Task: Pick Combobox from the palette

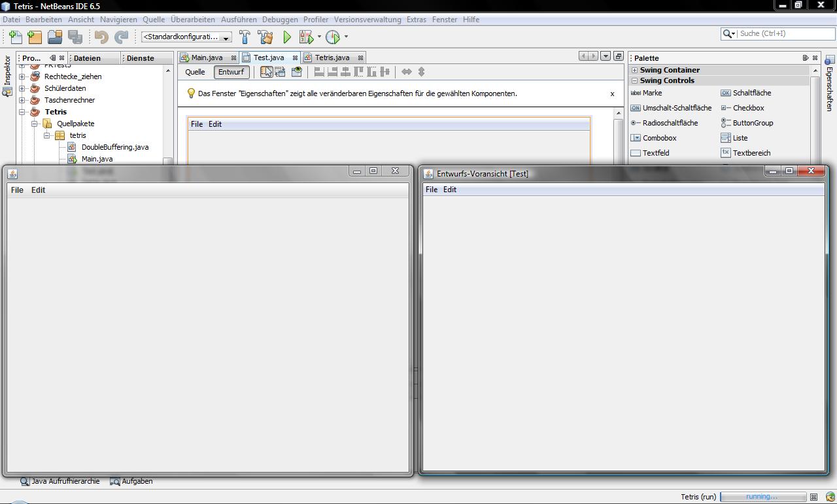Action: pos(653,138)
